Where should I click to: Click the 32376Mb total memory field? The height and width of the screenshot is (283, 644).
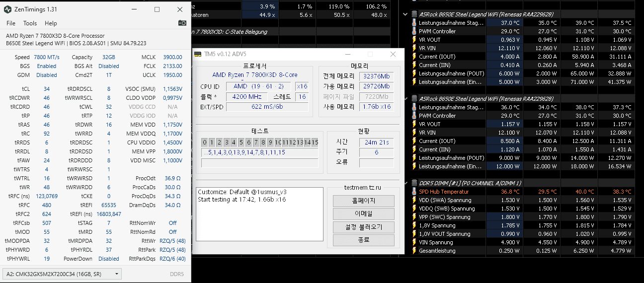click(376, 76)
